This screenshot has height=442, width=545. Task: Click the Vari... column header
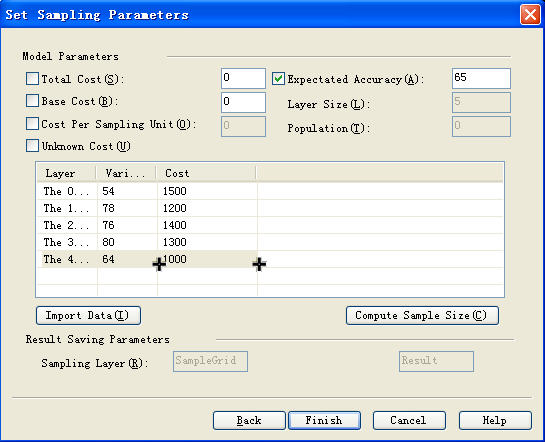point(126,173)
